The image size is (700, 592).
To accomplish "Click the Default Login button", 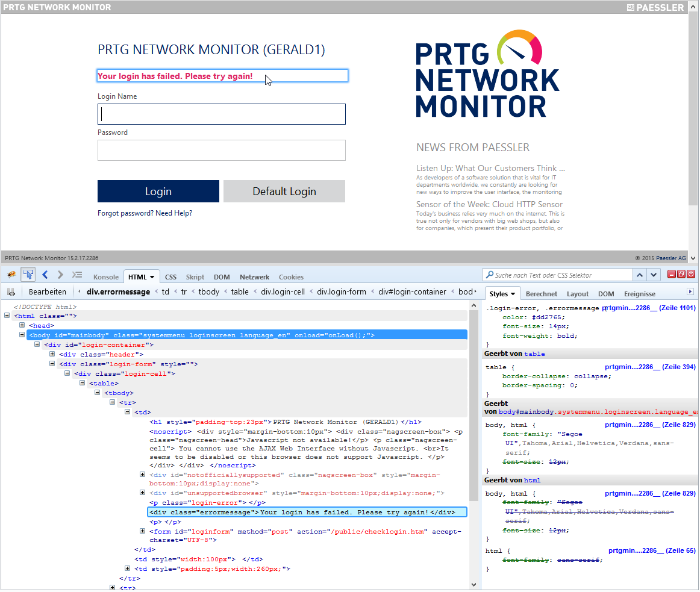I will (x=284, y=191).
